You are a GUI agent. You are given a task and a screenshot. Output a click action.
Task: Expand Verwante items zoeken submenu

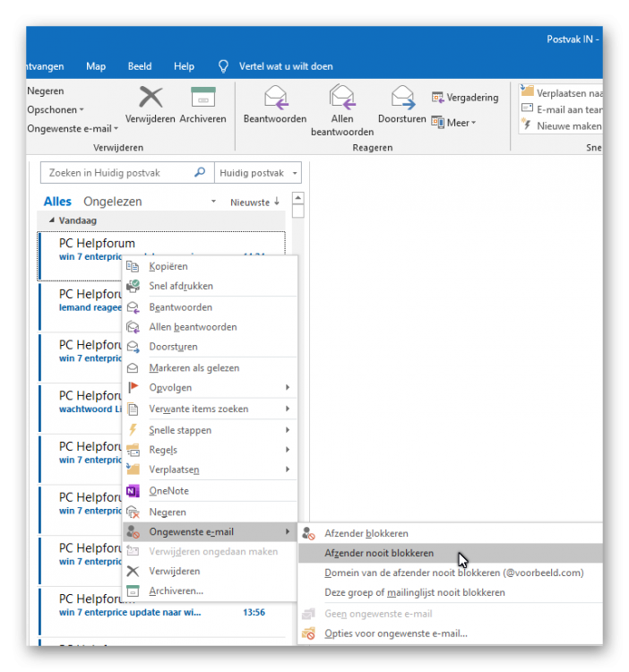(288, 409)
